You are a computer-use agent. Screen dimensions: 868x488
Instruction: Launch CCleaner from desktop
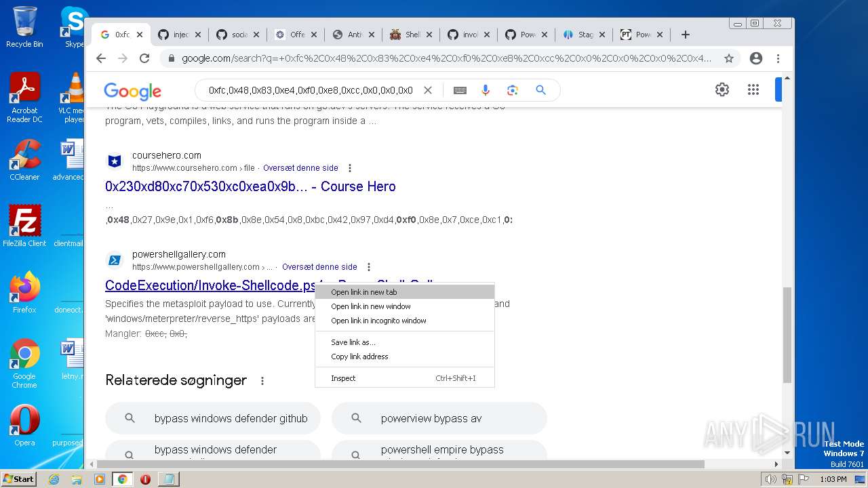coord(24,160)
